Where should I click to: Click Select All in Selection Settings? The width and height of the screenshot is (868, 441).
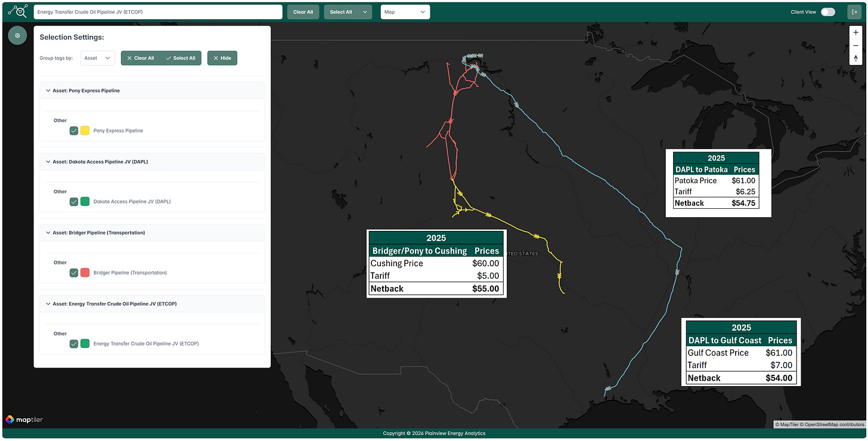point(181,58)
